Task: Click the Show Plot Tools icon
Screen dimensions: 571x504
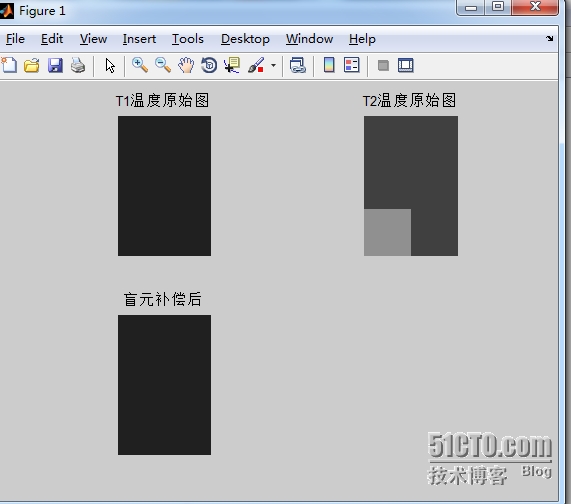Action: point(406,66)
